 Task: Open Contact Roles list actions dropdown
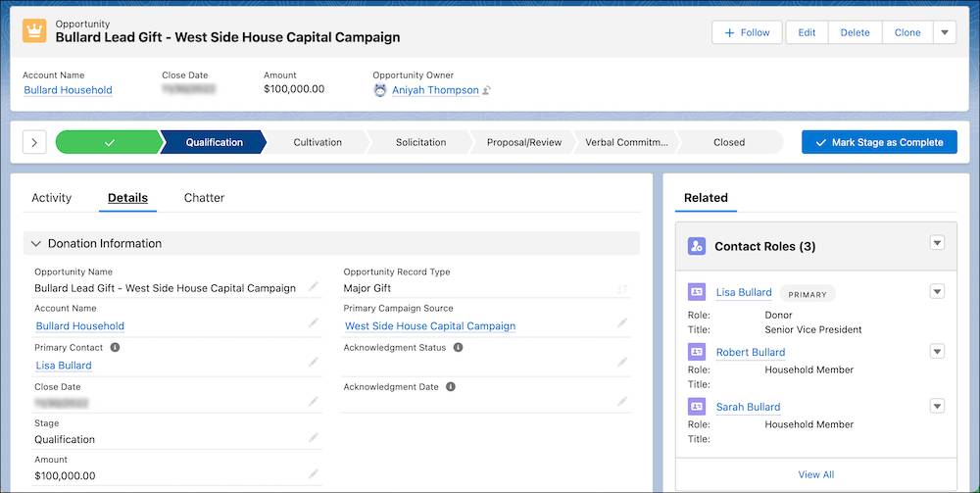937,242
